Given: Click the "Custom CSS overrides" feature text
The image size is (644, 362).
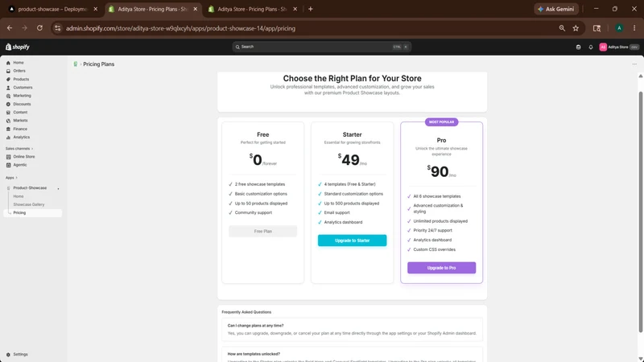Looking at the screenshot, I should pos(434,249).
